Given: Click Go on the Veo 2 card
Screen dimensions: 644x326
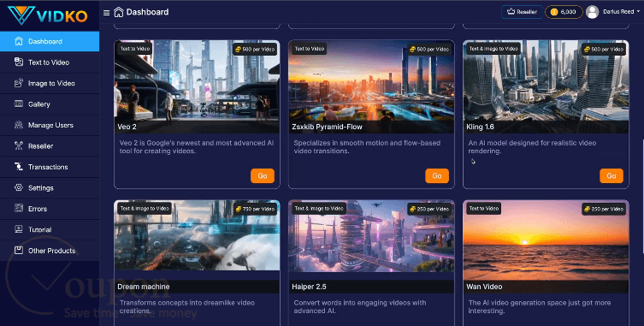Looking at the screenshot, I should (x=263, y=175).
